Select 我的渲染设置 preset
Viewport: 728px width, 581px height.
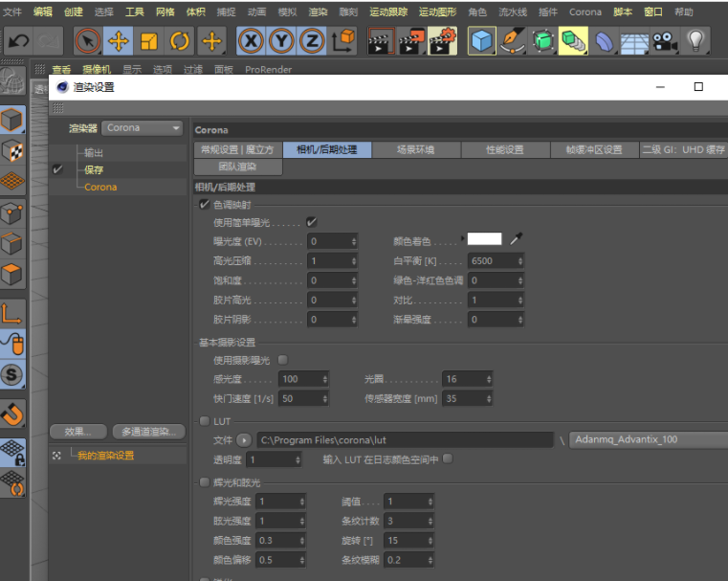tap(105, 456)
